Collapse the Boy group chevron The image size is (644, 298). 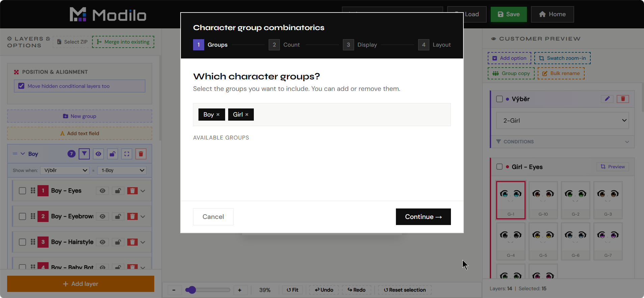[23, 154]
